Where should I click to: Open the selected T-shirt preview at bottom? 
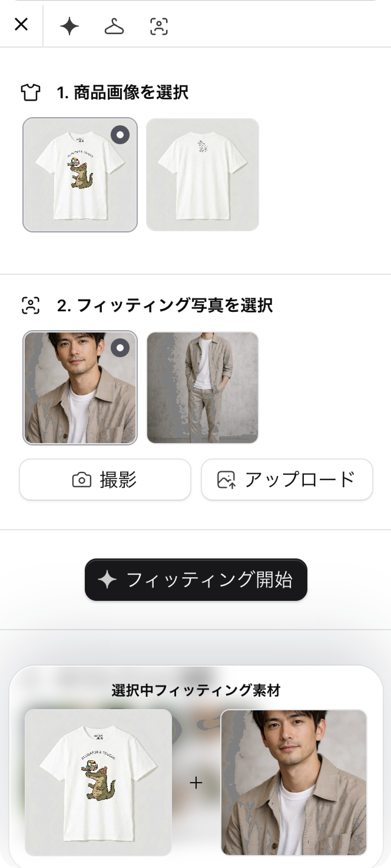98,782
